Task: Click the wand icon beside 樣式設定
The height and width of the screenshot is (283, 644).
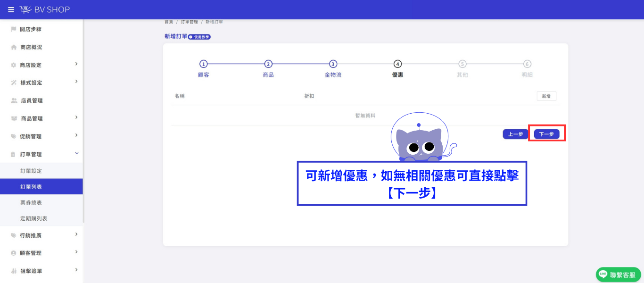Action: pyautogui.click(x=14, y=83)
